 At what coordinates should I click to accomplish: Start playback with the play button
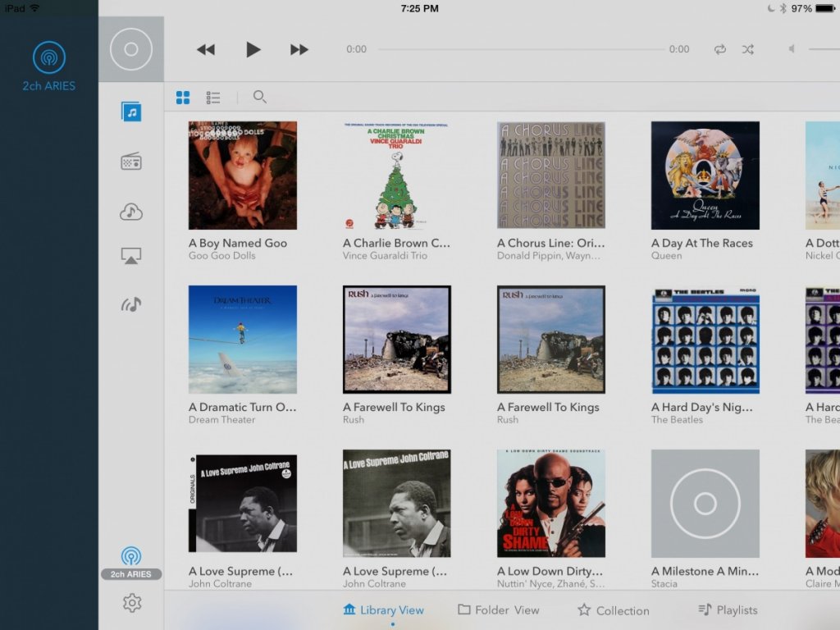[253, 49]
